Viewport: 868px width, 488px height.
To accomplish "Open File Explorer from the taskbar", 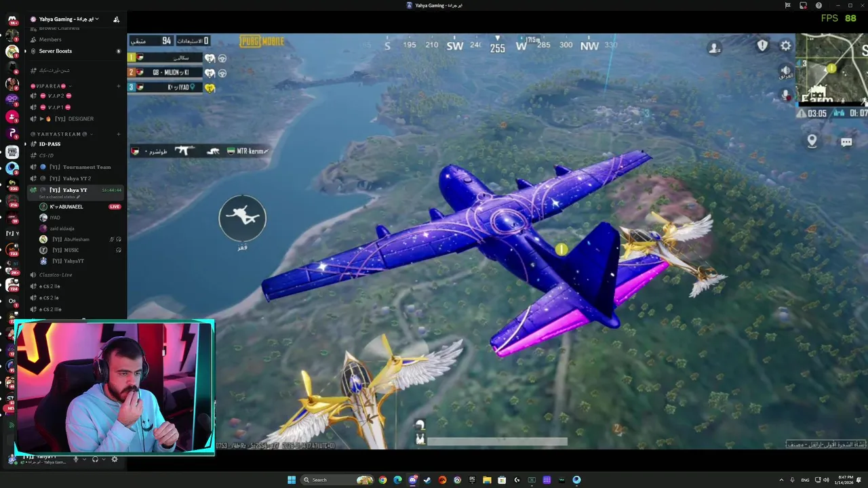I will [x=487, y=480].
